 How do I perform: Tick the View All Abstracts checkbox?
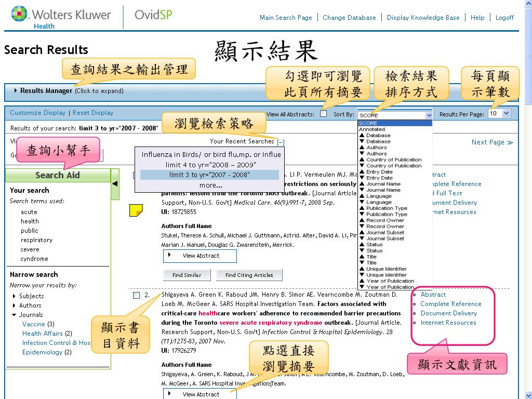point(324,114)
